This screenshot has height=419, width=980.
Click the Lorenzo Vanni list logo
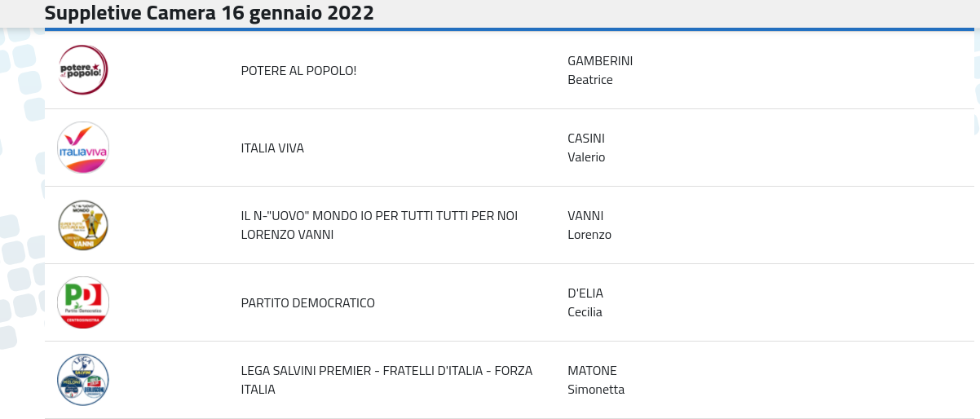click(x=83, y=225)
